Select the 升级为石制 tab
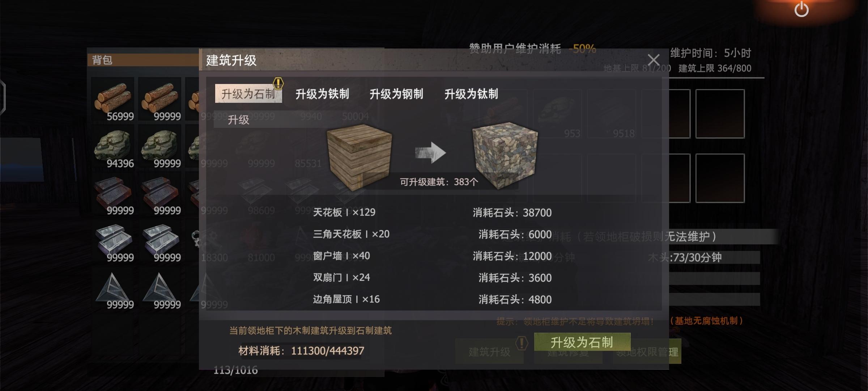 pos(248,94)
